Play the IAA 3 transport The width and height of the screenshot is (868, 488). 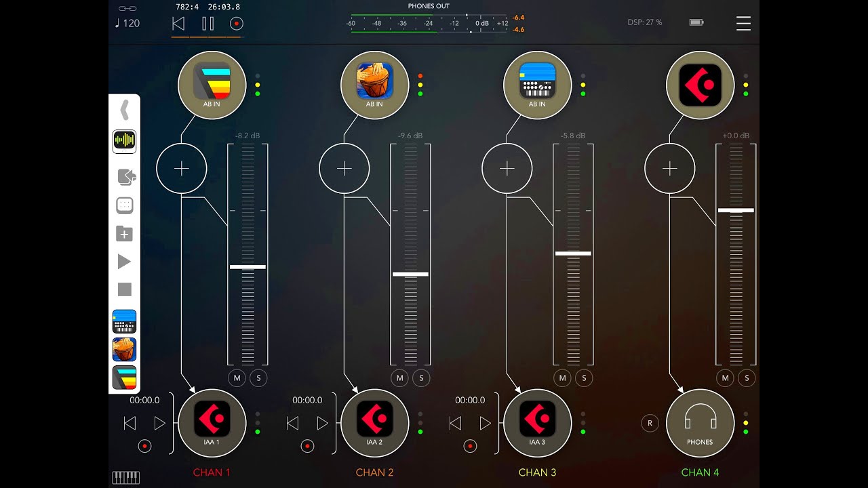point(485,424)
